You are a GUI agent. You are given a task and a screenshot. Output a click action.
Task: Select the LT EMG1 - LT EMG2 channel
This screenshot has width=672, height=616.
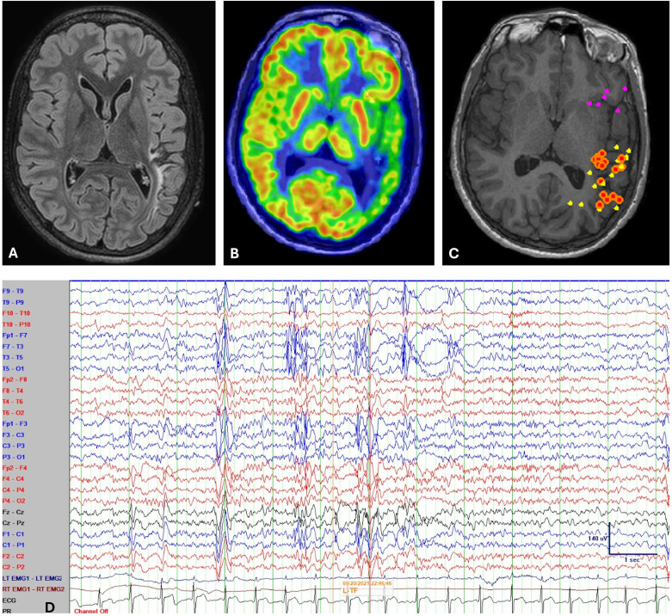coord(33,579)
